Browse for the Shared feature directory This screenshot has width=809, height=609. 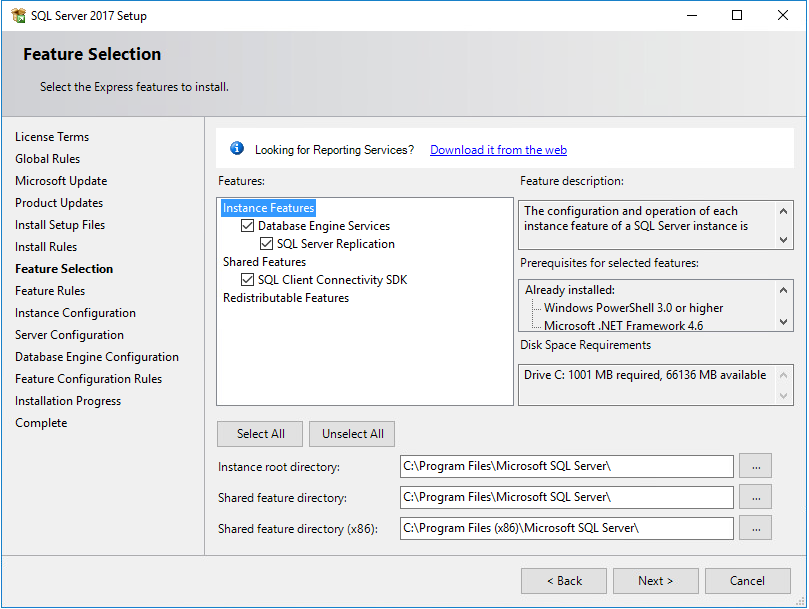point(755,497)
